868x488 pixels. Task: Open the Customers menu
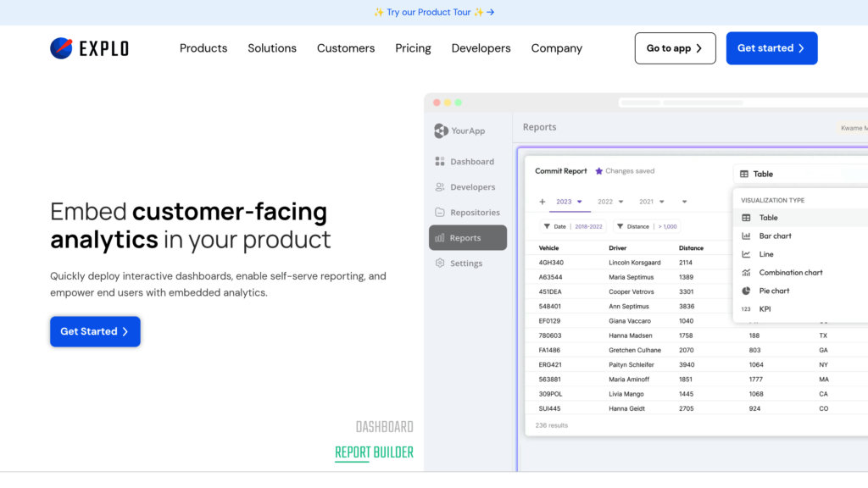tap(346, 48)
